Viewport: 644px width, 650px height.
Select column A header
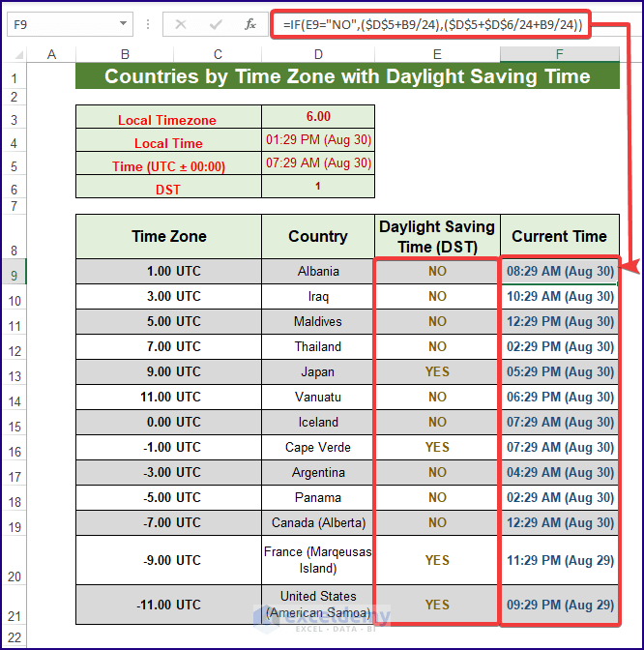coord(51,54)
